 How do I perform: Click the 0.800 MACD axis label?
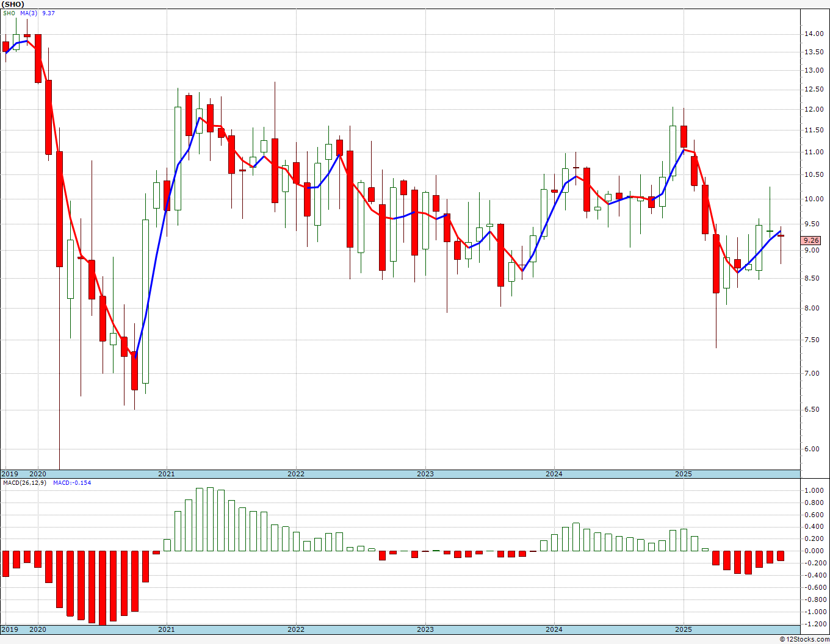(x=814, y=503)
